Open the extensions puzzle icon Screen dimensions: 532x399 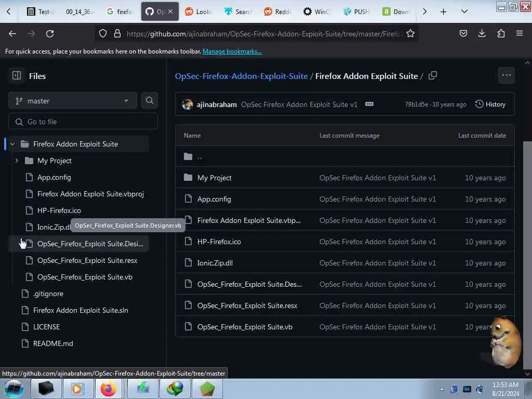[x=501, y=33]
